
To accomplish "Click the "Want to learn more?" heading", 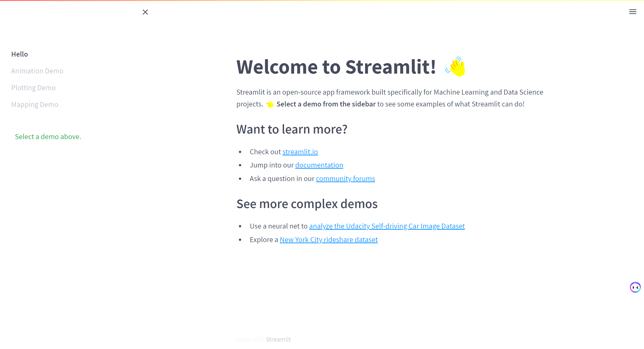I will 292,129.
